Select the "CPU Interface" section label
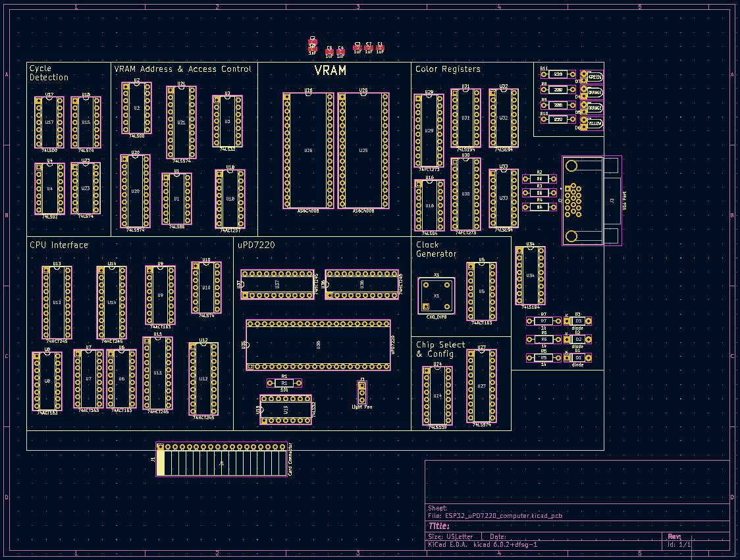 (59, 245)
